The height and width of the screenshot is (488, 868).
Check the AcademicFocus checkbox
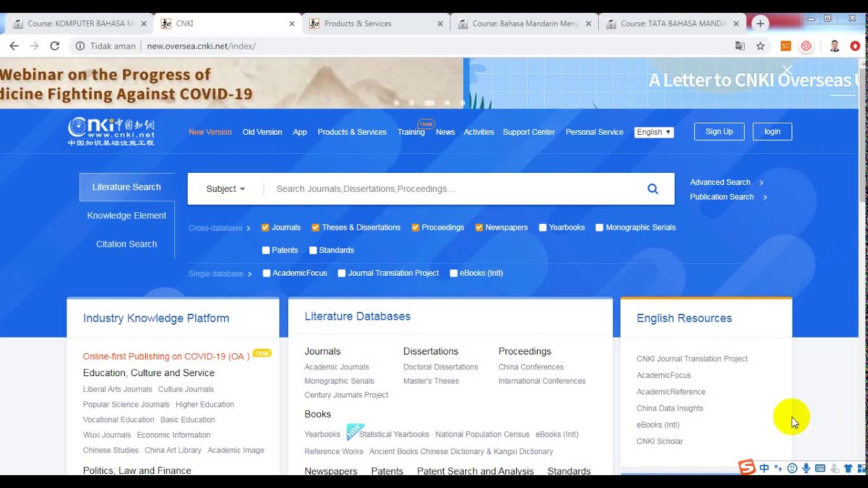[267, 273]
